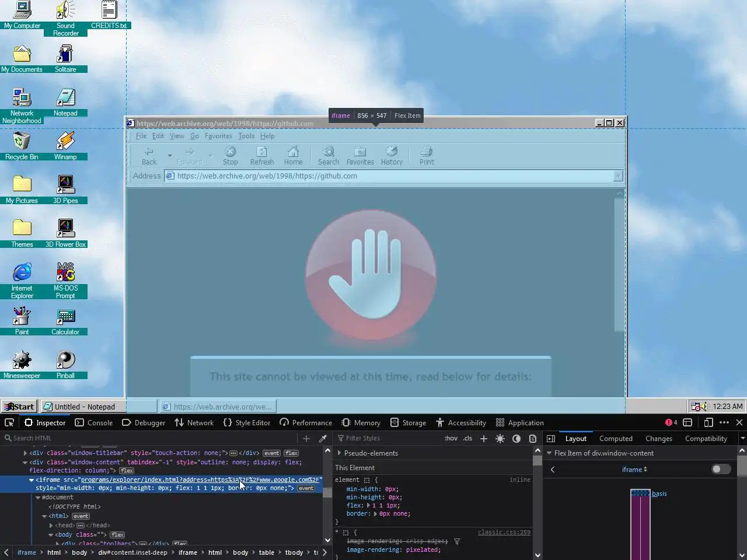747x560 pixels.
Task: Select div#content.inset-deep in the breadcrumbs
Action: [x=132, y=552]
